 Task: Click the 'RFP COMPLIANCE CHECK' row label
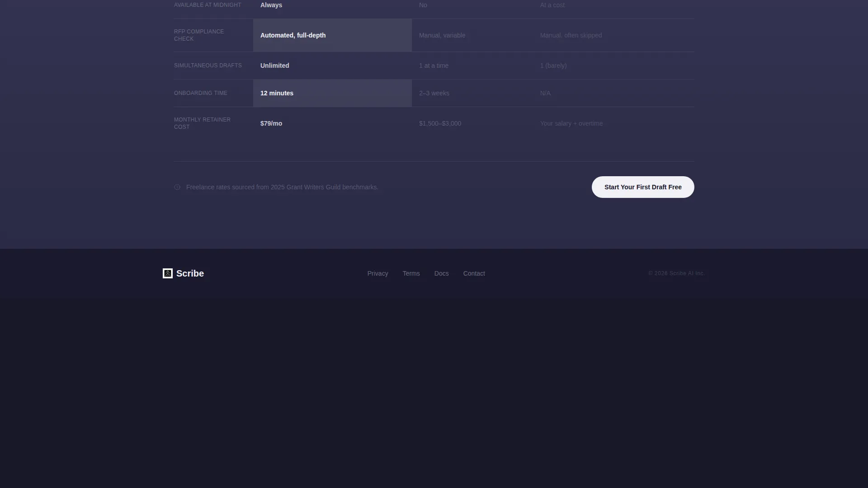coord(199,35)
